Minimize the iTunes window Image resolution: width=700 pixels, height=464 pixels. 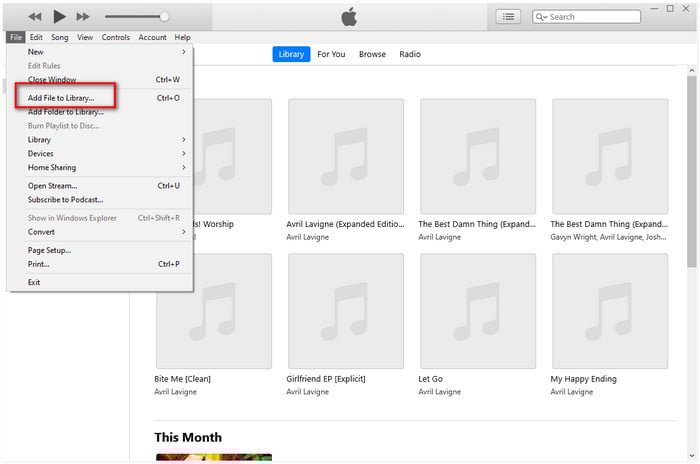[654, 8]
